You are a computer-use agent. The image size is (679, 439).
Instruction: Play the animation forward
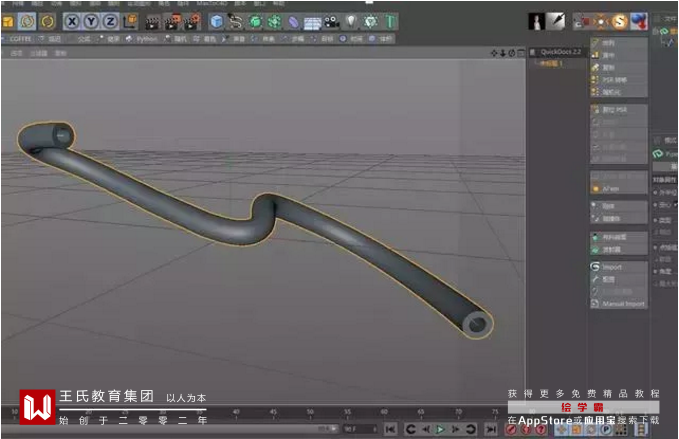click(x=440, y=429)
